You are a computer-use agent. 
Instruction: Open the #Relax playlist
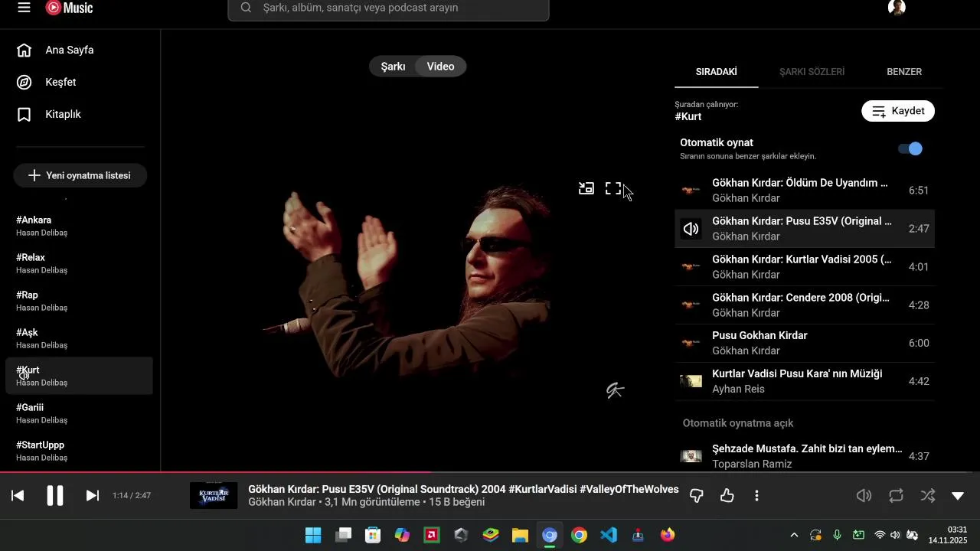(80, 263)
